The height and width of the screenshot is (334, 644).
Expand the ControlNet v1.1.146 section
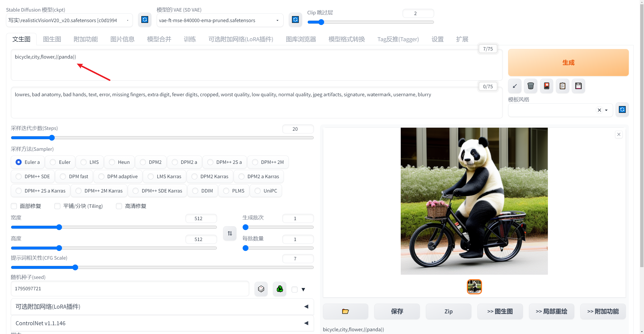click(162, 323)
